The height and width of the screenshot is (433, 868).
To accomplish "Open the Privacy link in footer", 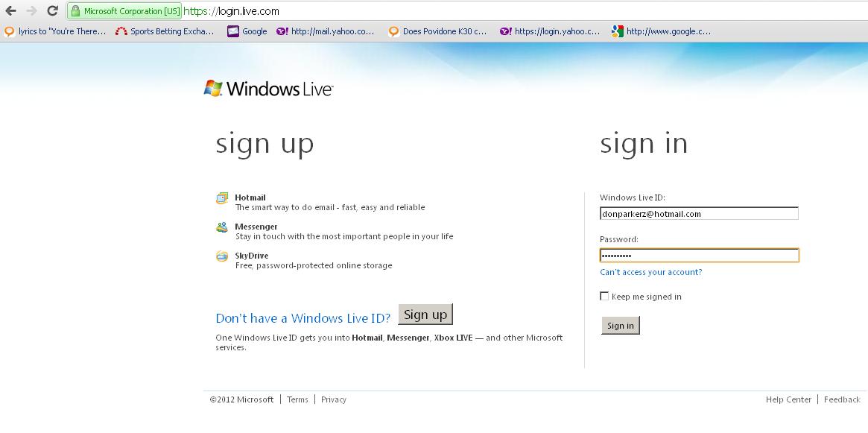I will 334,399.
